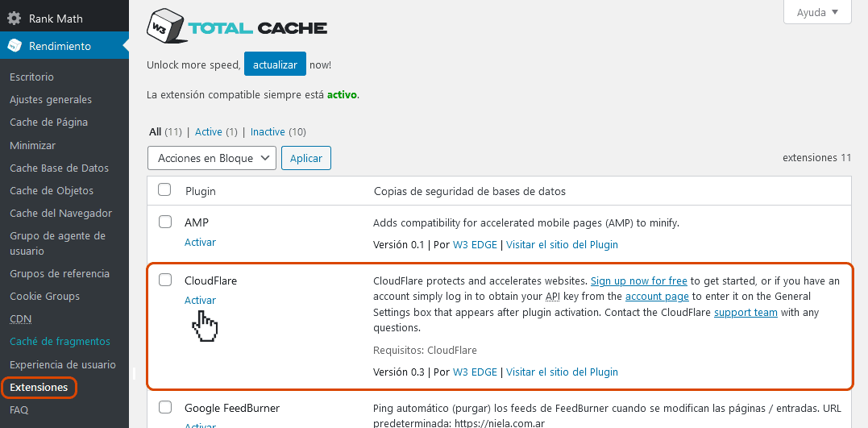
Task: Activate the CloudFlare extension
Action: pos(200,300)
